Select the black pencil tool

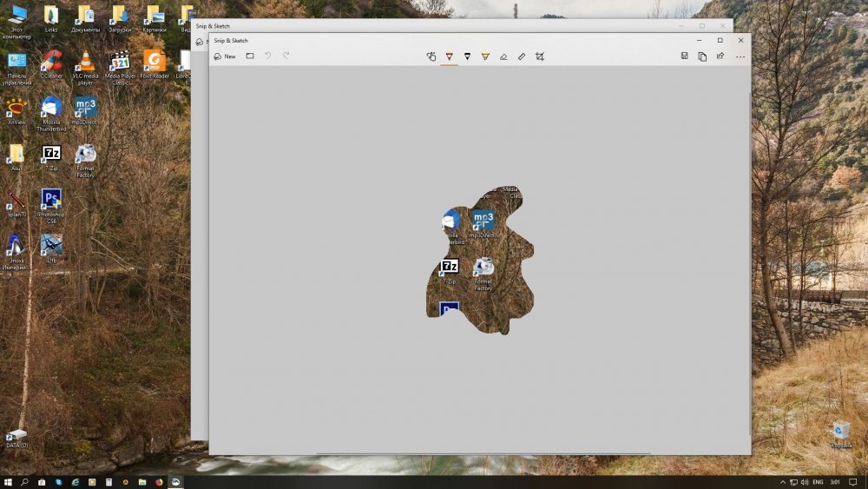click(467, 56)
